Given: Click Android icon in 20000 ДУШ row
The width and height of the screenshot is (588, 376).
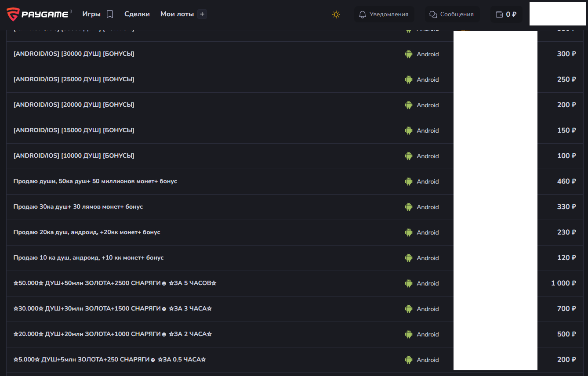Looking at the screenshot, I should 409,105.
